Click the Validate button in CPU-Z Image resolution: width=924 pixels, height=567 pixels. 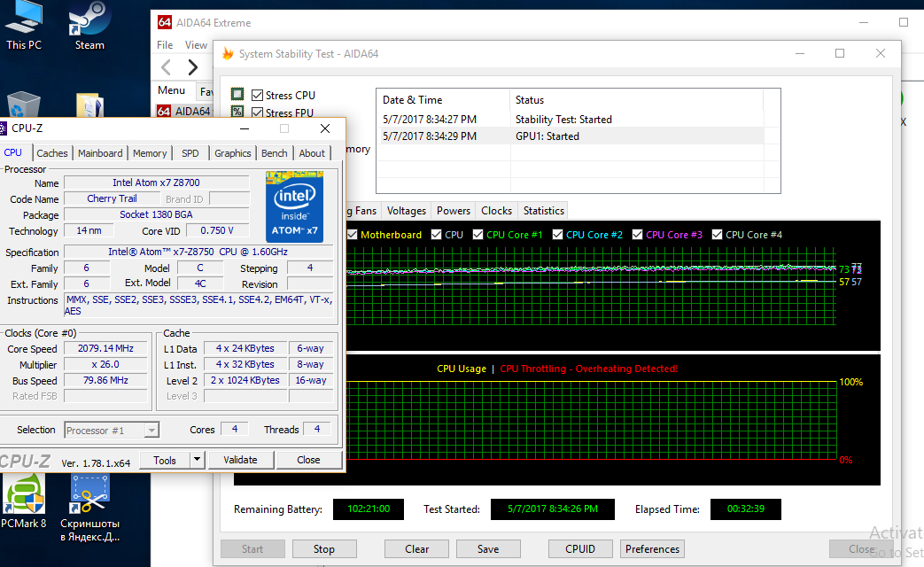pyautogui.click(x=240, y=460)
